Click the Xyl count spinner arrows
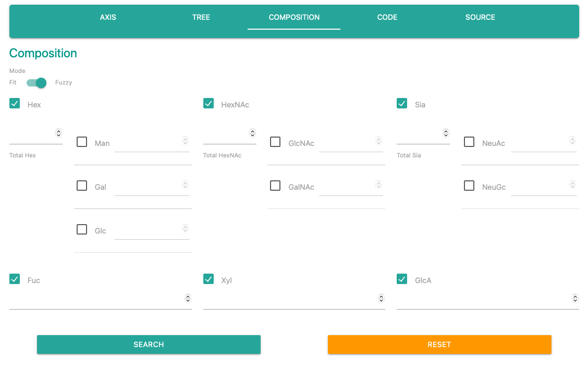The width and height of the screenshot is (588, 369). [381, 299]
